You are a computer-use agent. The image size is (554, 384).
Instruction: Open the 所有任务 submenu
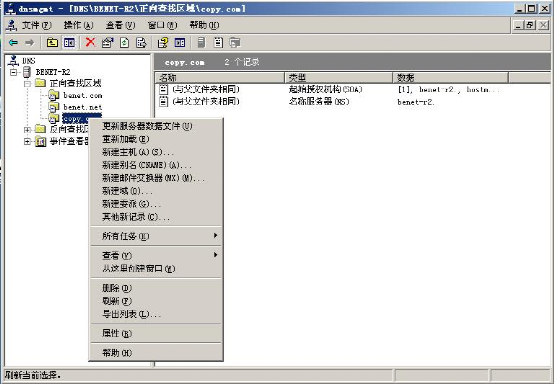pyautogui.click(x=156, y=236)
